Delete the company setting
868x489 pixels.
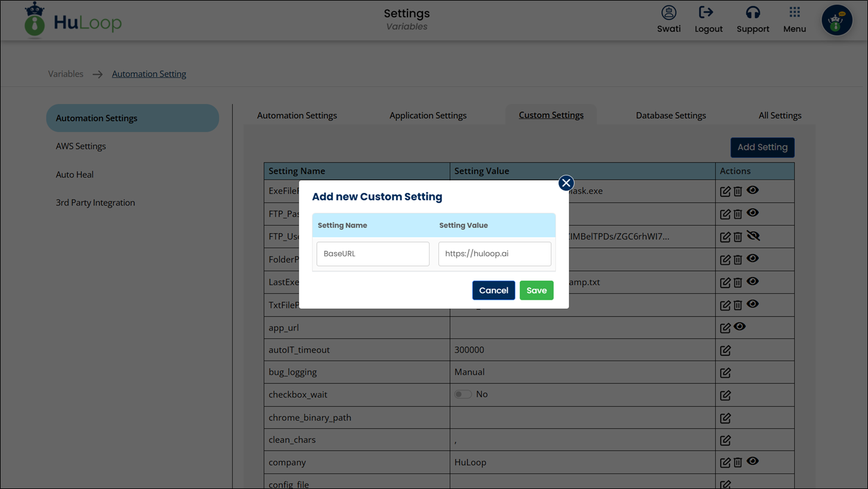[738, 463]
